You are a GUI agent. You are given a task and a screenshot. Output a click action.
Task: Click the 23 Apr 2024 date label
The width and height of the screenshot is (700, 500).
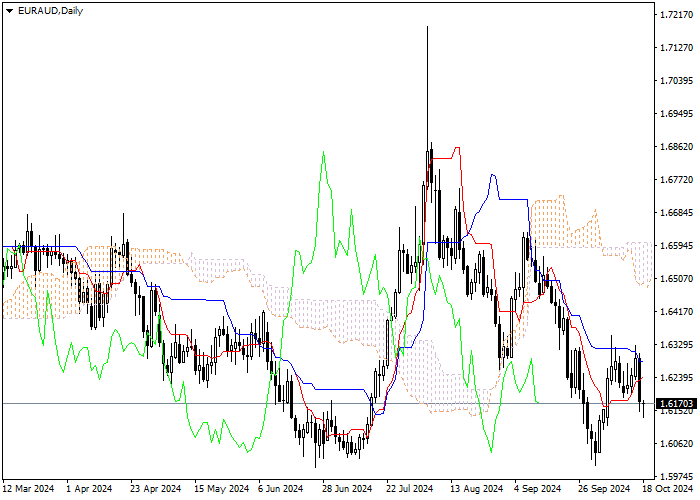156,489
